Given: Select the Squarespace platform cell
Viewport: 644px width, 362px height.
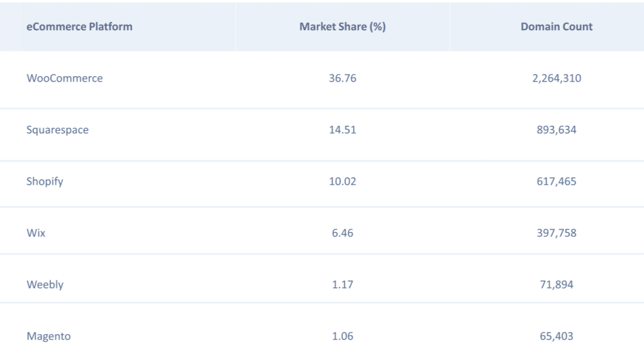Looking at the screenshot, I should (58, 130).
